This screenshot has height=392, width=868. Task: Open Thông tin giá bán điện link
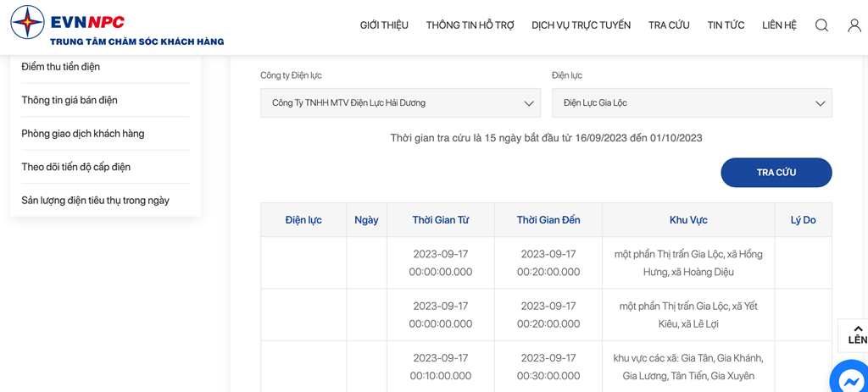click(70, 100)
